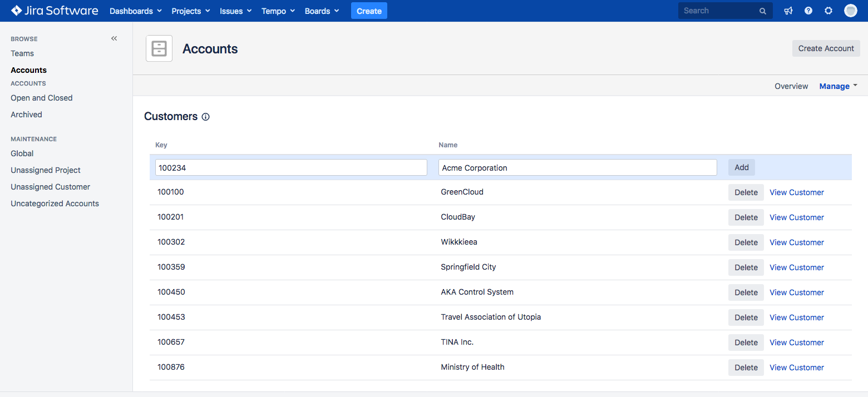View Customer for TINA Inc.

tap(796, 343)
